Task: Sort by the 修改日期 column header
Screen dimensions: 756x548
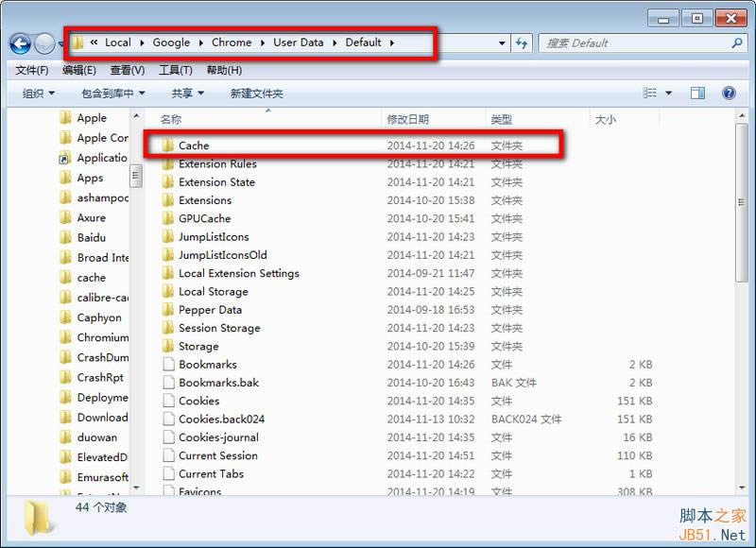Action: [x=407, y=119]
